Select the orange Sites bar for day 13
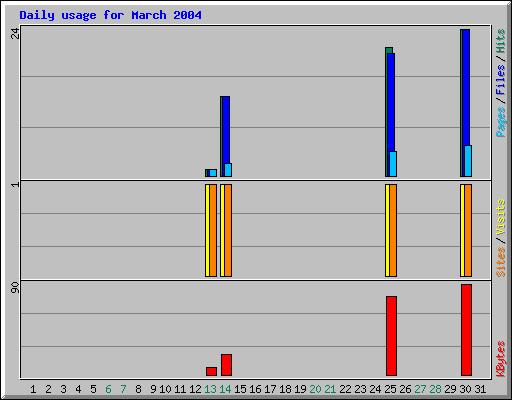 tap(213, 230)
